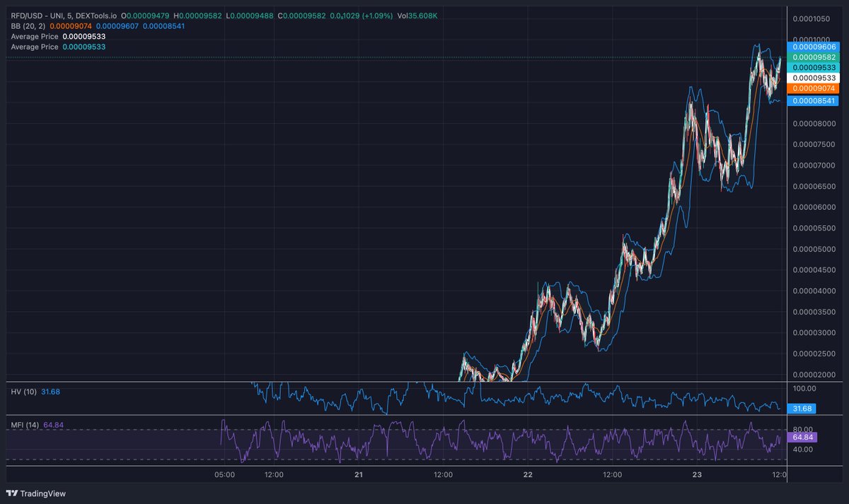Click the 0.00005000 price axis tick
Viewport: 849px width, 504px height.
813,250
